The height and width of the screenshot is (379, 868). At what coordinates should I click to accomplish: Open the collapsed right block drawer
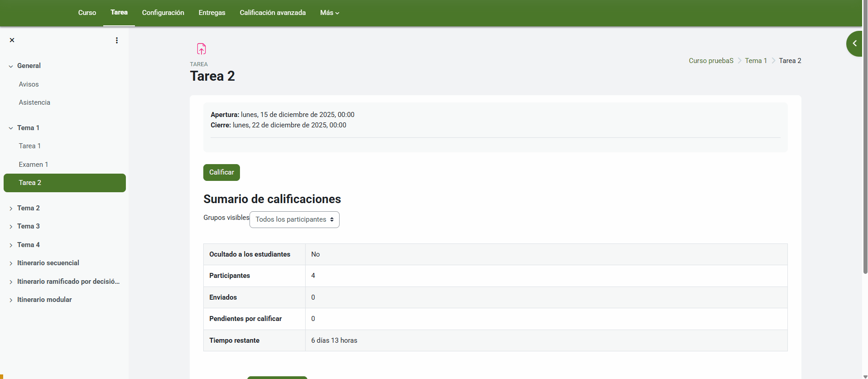click(854, 44)
